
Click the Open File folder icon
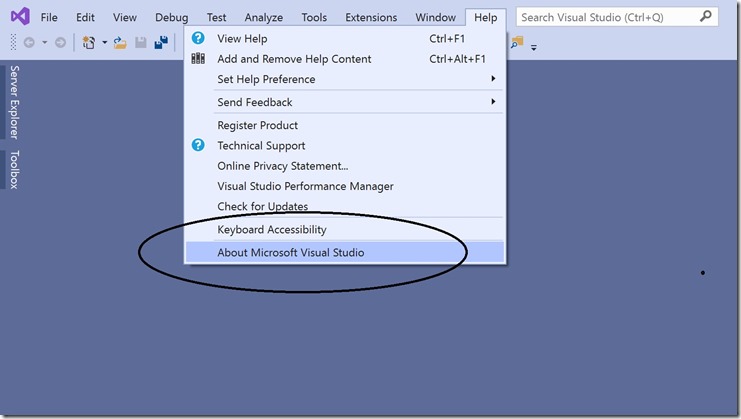[120, 43]
